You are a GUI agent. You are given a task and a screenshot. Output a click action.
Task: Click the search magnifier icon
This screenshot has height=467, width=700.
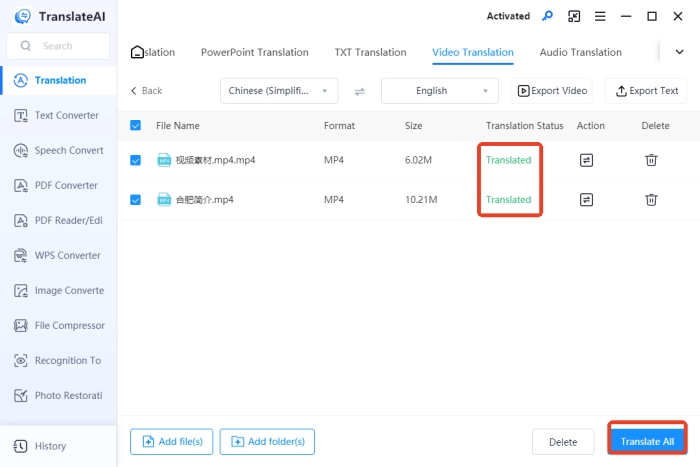pos(25,46)
